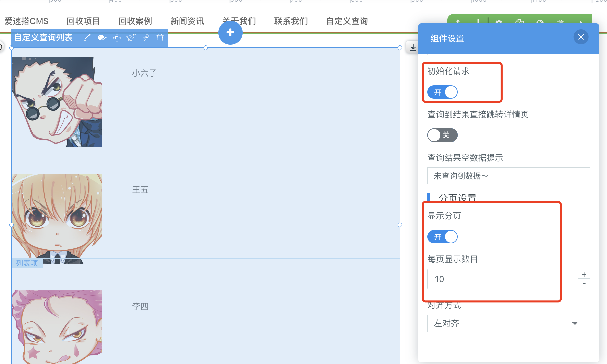The width and height of the screenshot is (607, 364).
Task: Click the 分页设置 section heading
Action: 457,198
